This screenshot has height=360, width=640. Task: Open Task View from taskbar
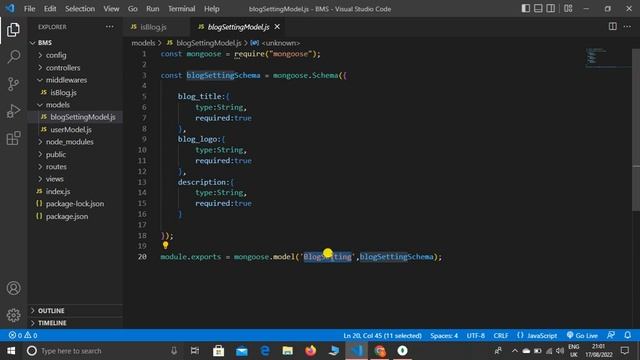195,351
